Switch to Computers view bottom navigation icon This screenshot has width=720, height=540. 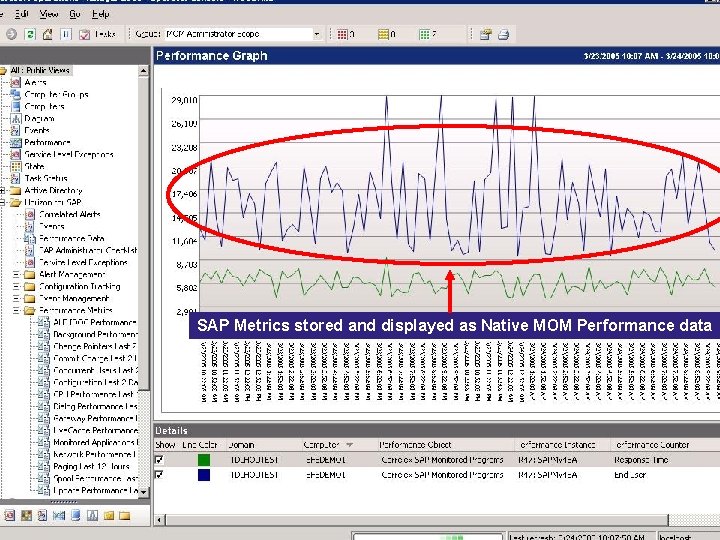(x=75, y=516)
